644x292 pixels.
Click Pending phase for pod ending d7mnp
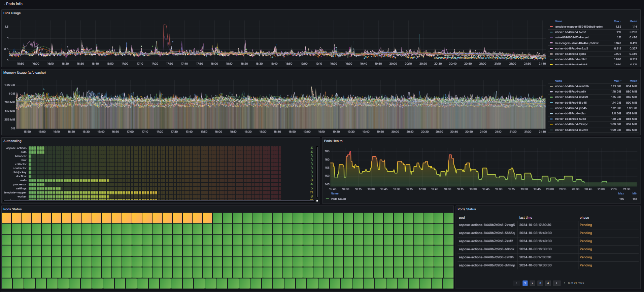tap(586, 265)
